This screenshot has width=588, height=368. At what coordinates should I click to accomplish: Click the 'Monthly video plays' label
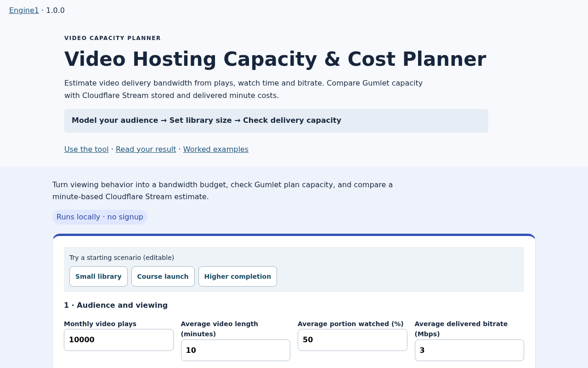(x=100, y=324)
